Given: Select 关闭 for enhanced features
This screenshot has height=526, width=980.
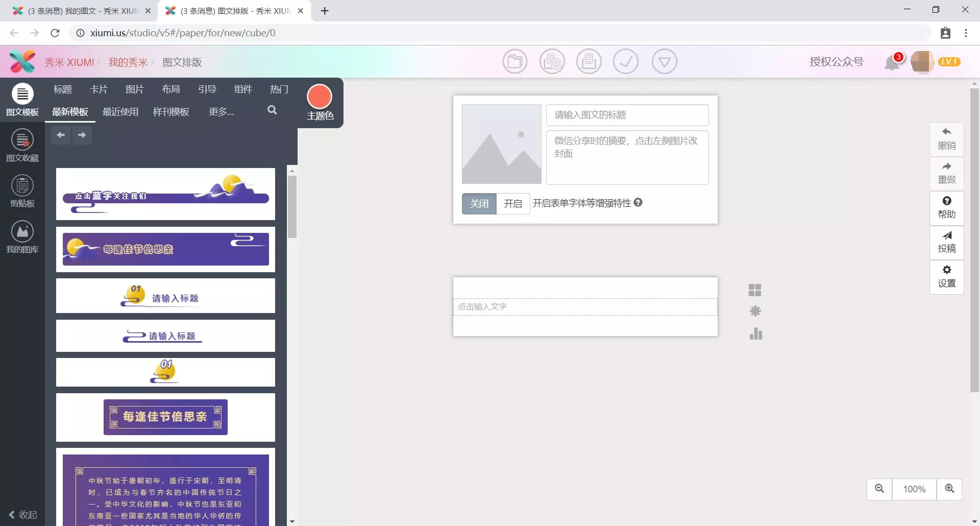Looking at the screenshot, I should pyautogui.click(x=479, y=204).
